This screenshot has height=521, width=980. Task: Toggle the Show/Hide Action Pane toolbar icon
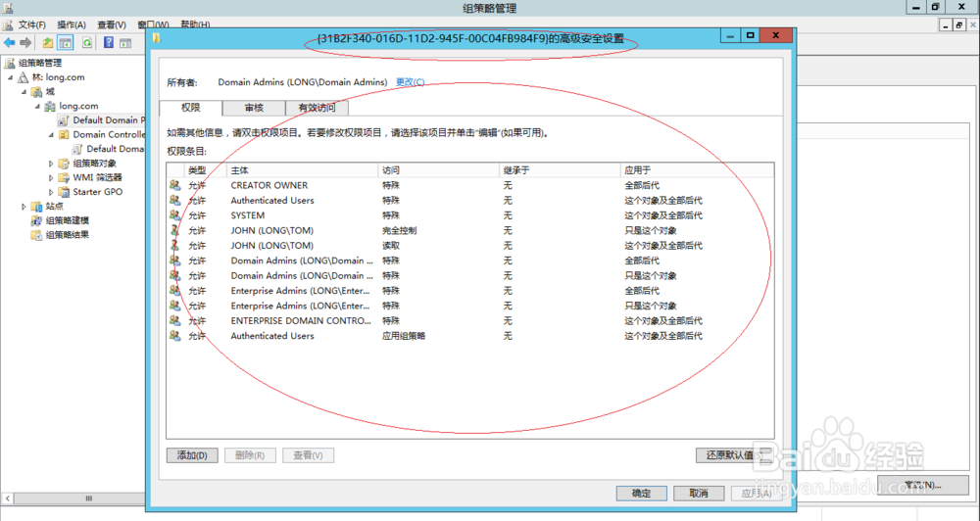point(125,43)
